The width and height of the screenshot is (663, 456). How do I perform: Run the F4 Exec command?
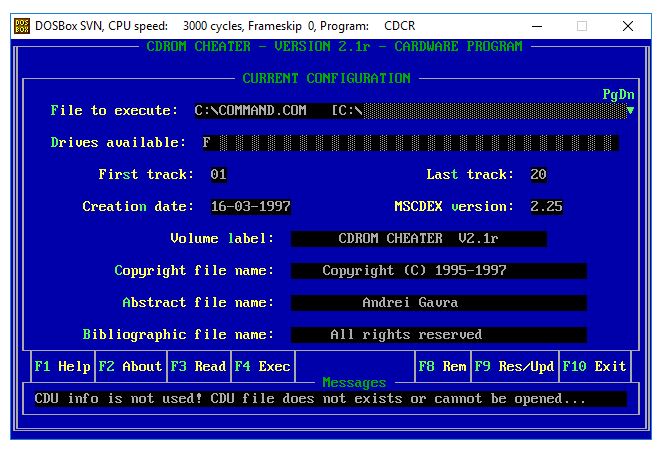(x=262, y=367)
